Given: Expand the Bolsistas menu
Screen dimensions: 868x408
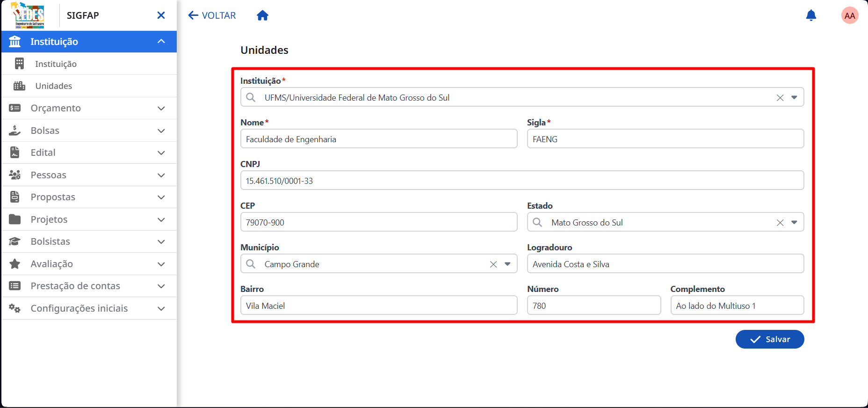Looking at the screenshot, I should tap(89, 241).
